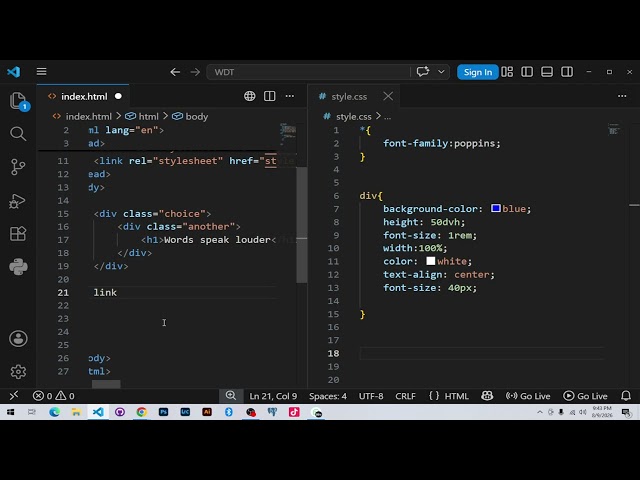Open the Search view in activity bar
This screenshot has height=480, width=640.
click(18, 134)
